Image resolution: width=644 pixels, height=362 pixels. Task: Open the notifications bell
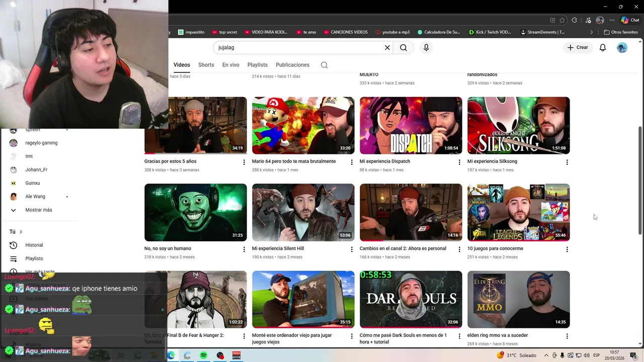point(603,48)
